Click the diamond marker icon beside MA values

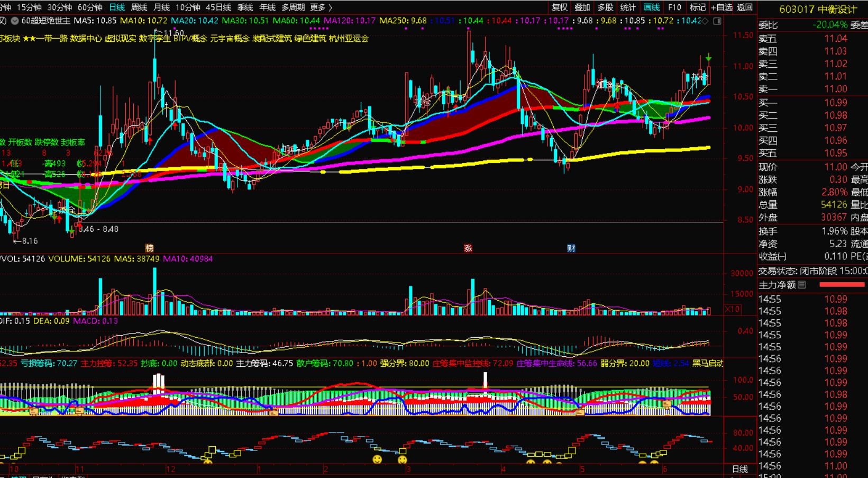pyautogui.click(x=705, y=21)
